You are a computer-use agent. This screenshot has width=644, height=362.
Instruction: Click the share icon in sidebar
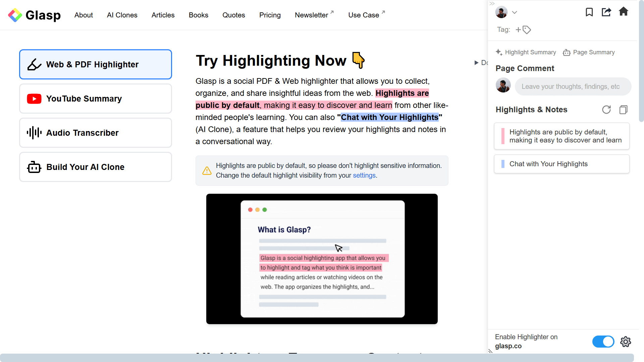(x=606, y=12)
